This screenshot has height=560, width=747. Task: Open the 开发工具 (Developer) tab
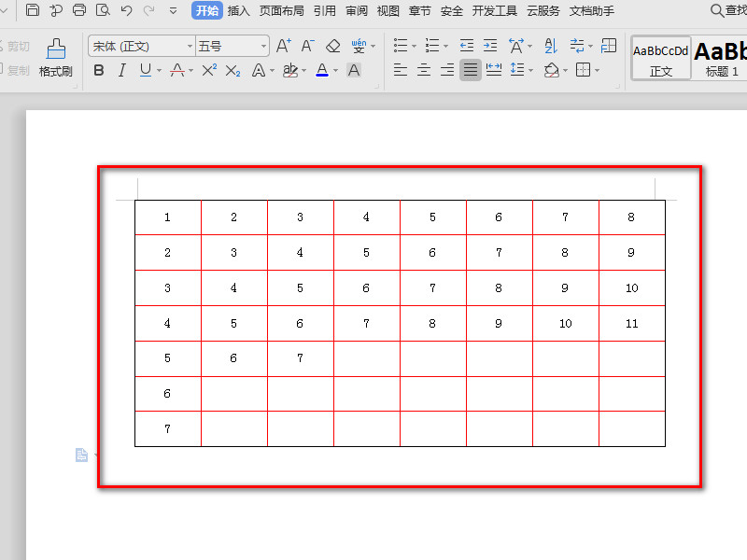[495, 10]
